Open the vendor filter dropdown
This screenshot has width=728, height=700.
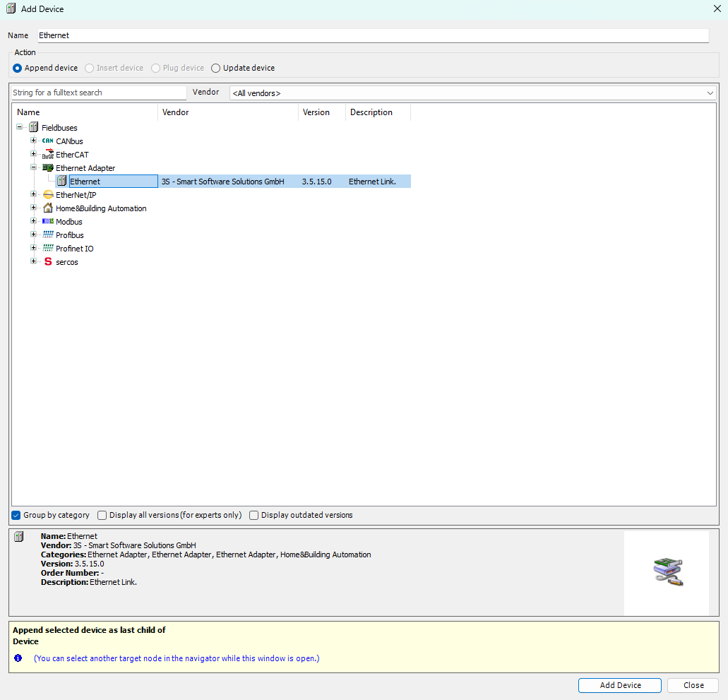pyautogui.click(x=710, y=92)
